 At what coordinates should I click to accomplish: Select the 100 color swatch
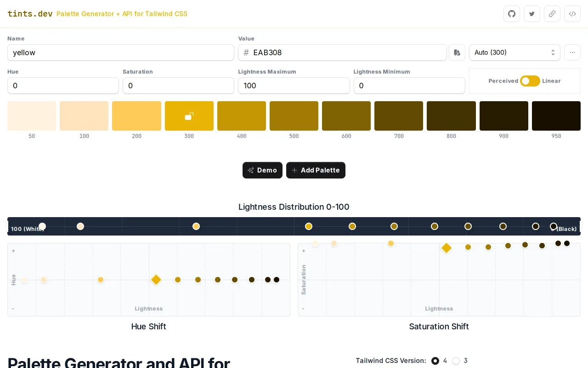84,116
